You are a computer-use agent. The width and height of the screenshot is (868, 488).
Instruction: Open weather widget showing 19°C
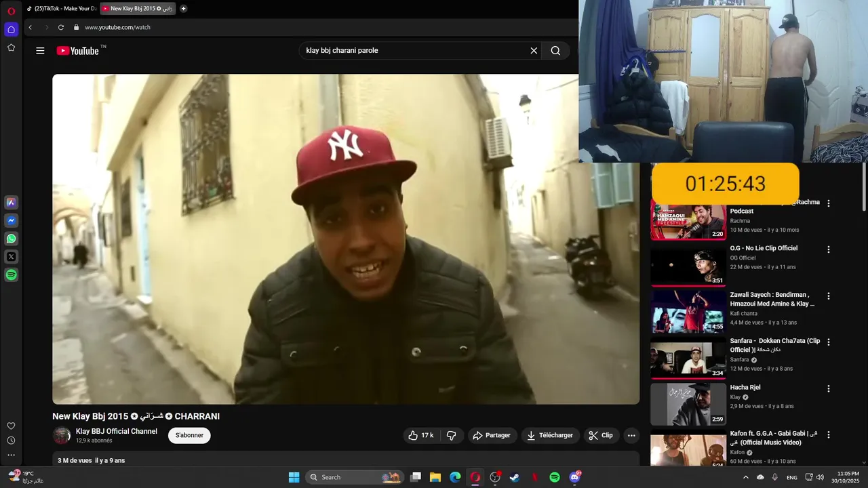tap(27, 477)
